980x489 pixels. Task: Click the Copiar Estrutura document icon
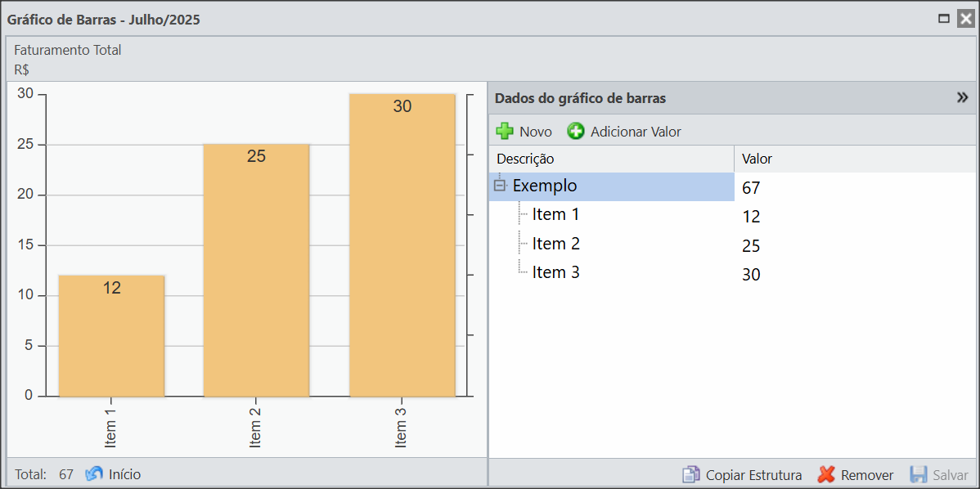[x=691, y=474]
